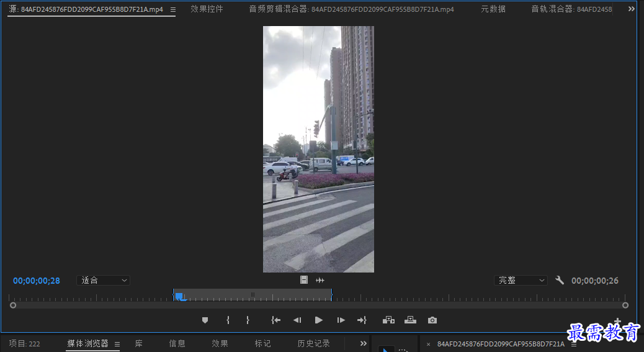Select the video-only filmstrip icon
Screen dimensions: 644x352
304,280
